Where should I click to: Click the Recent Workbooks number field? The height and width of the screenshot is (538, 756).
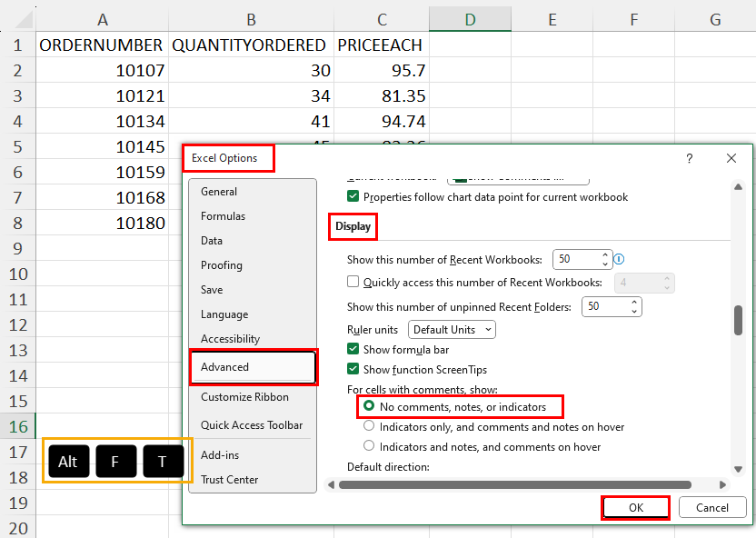pos(577,259)
